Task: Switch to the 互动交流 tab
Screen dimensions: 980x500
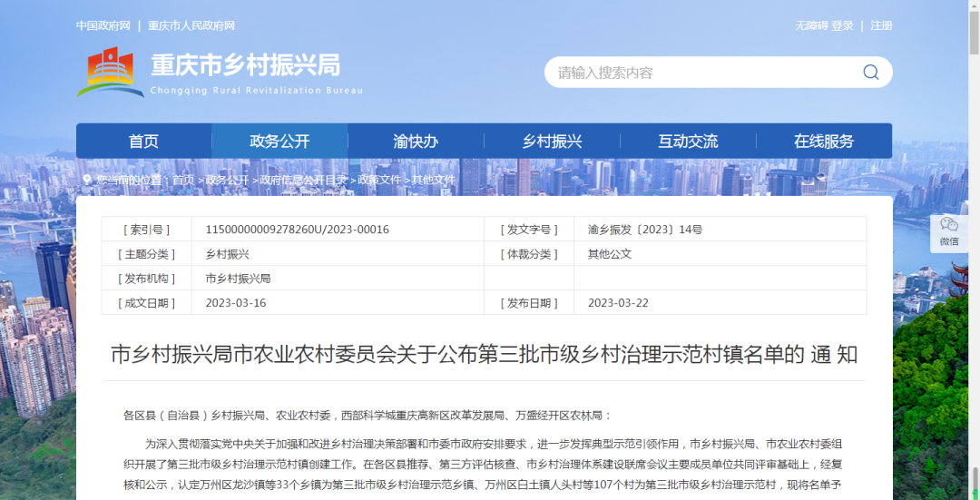Action: click(688, 142)
